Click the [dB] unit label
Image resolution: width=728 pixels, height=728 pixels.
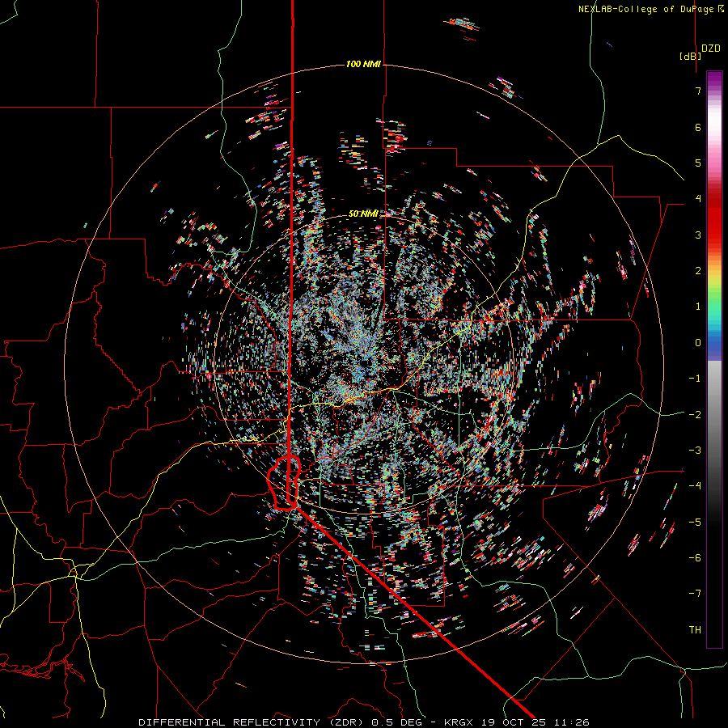[x=691, y=56]
